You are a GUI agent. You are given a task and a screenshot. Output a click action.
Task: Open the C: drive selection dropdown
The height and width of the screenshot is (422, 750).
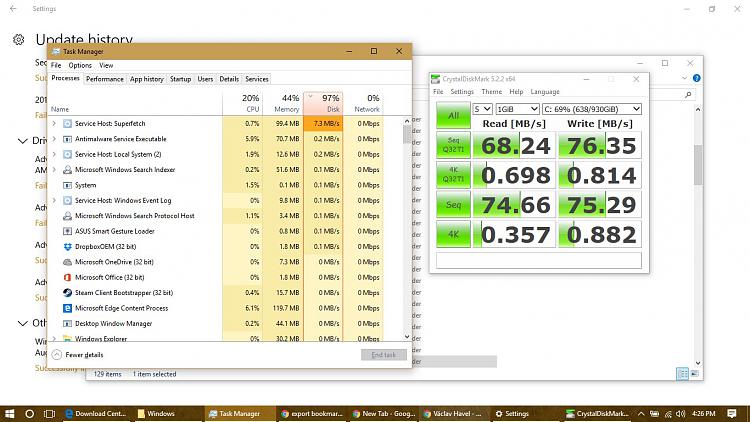(592, 109)
